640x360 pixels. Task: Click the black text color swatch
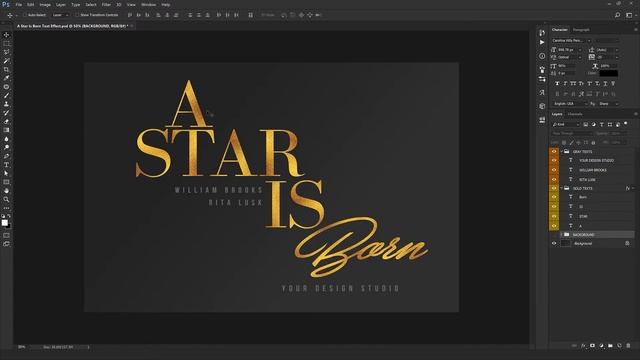point(608,73)
